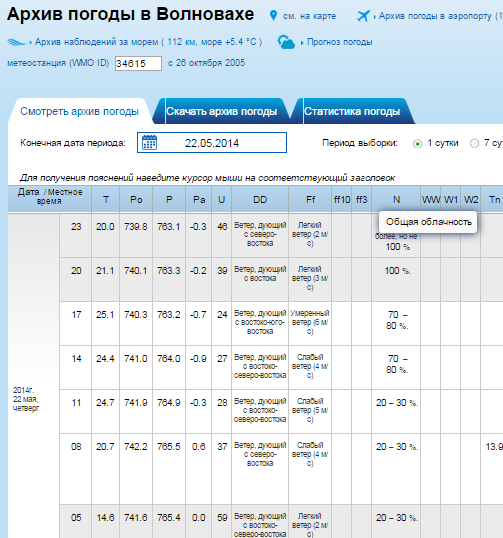Open Архив наблюдений за морем link
This screenshot has height=538, width=503.
148,42
